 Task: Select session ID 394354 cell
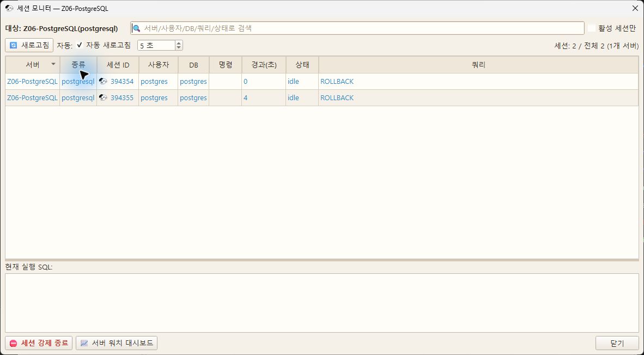coord(118,81)
